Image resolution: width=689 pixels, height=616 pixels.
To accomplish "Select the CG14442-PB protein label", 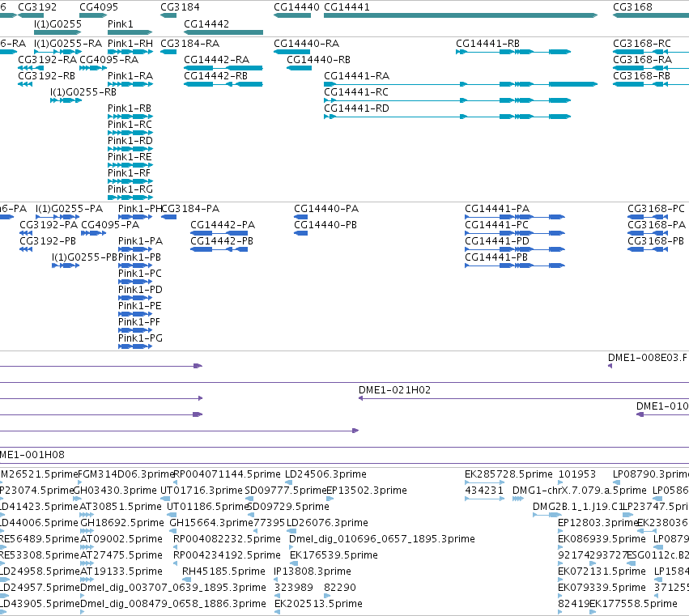I will [x=222, y=241].
